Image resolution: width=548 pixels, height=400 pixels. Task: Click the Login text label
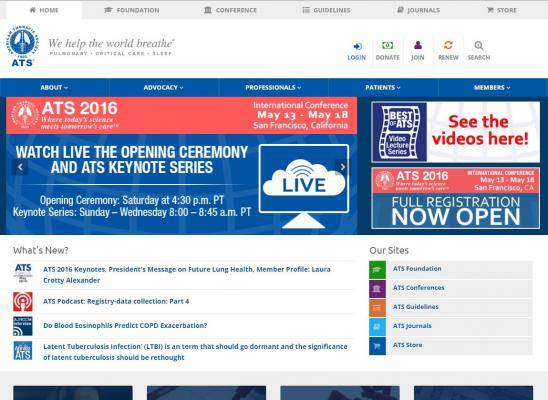coord(356,58)
